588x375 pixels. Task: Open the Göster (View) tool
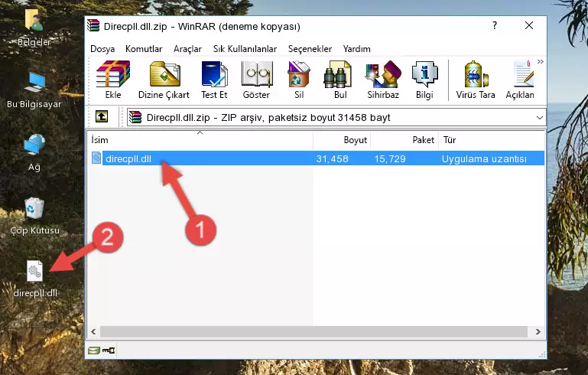(256, 80)
